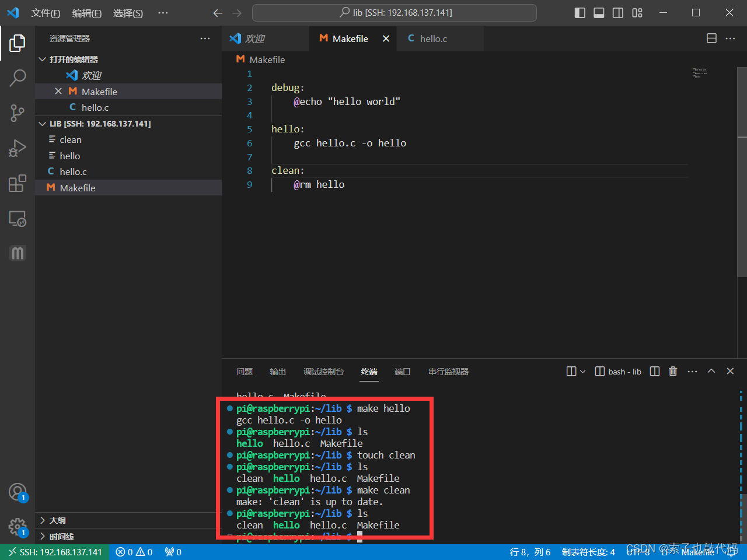This screenshot has height=560, width=747.
Task: Open the hello file in explorer
Action: click(128, 156)
